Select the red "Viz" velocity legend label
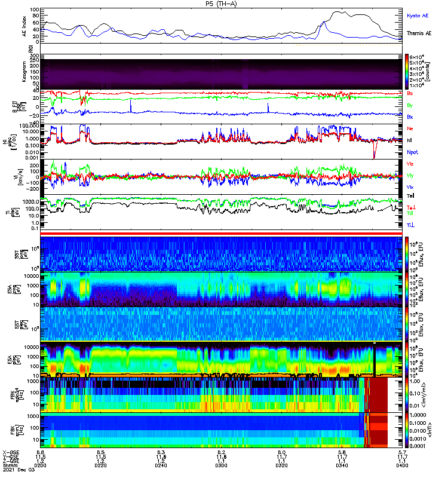The height and width of the screenshot is (478, 448). pyautogui.click(x=410, y=164)
